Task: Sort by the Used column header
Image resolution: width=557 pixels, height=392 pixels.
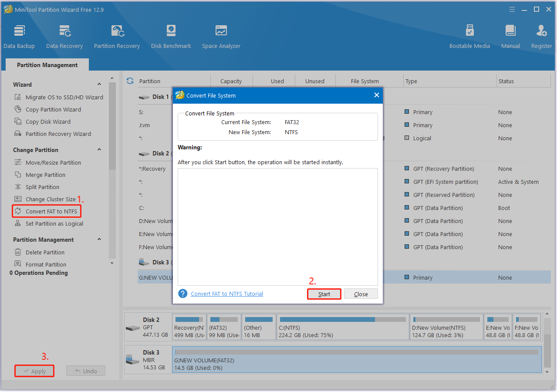Action: (277, 81)
